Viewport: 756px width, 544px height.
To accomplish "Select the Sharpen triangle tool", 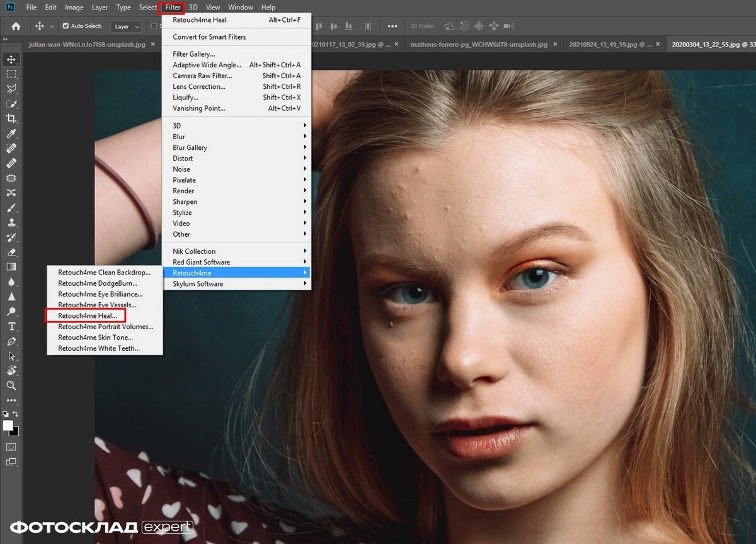I will [11, 297].
